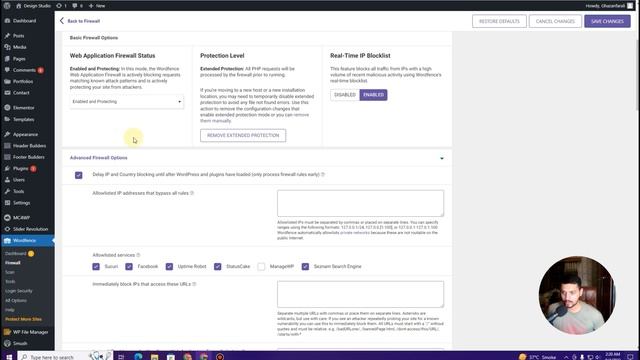Uncheck the Sucuri allowlisted service
The image size is (640, 360).
[96, 267]
